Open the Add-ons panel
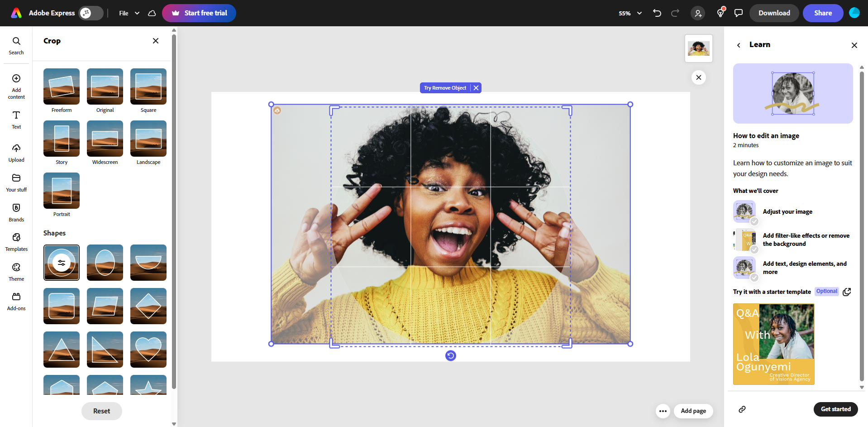Screen dimensions: 868x427 coord(16,300)
